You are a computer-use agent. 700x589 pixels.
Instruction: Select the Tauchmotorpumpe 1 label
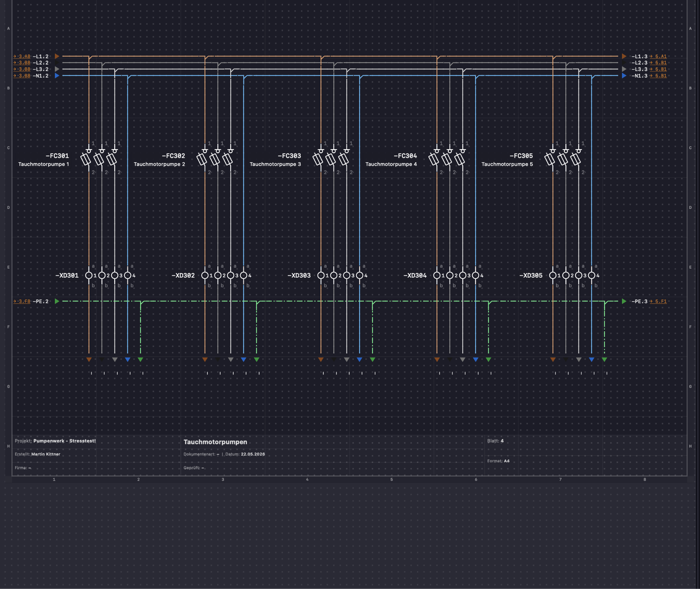[43, 164]
